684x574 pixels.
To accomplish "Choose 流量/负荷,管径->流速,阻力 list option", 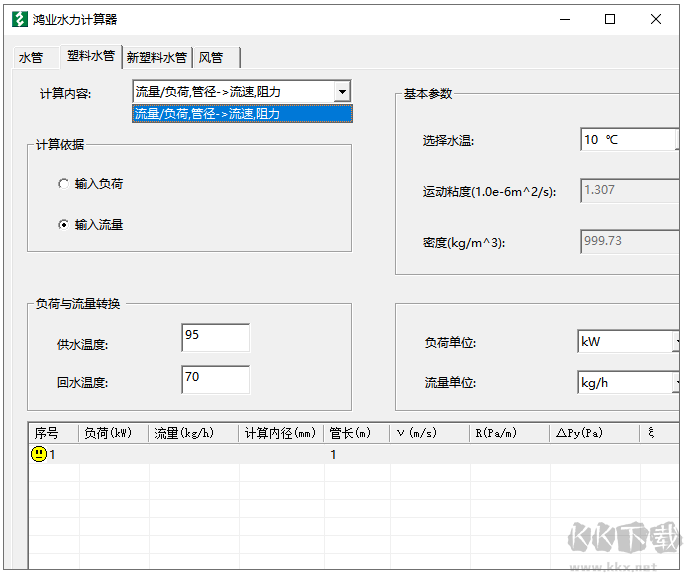I will (242, 114).
